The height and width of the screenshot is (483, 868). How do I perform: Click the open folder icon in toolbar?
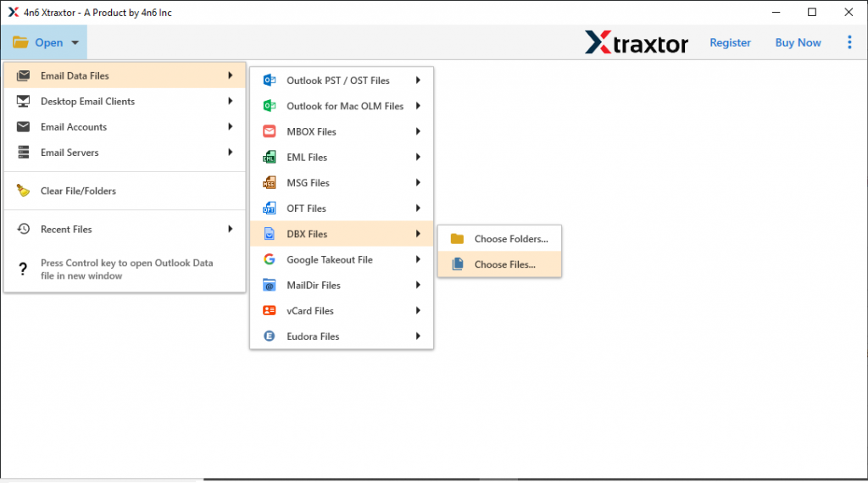tap(20, 42)
